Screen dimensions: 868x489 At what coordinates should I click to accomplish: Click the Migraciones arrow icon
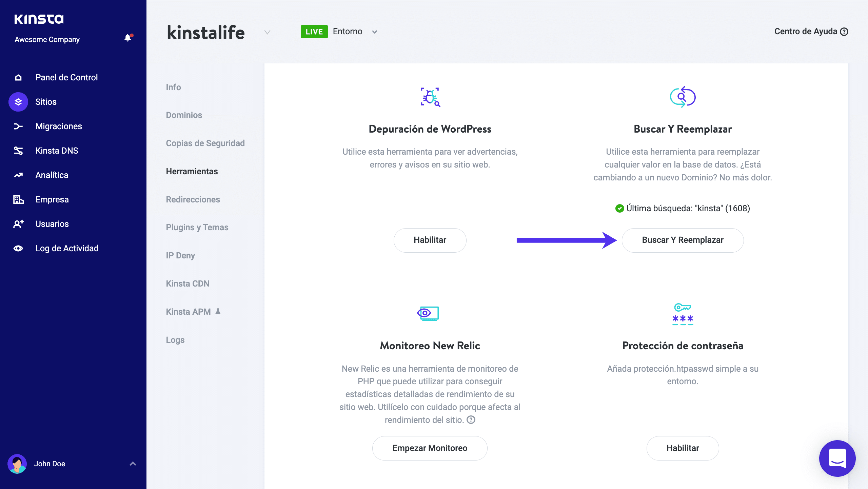[18, 126]
